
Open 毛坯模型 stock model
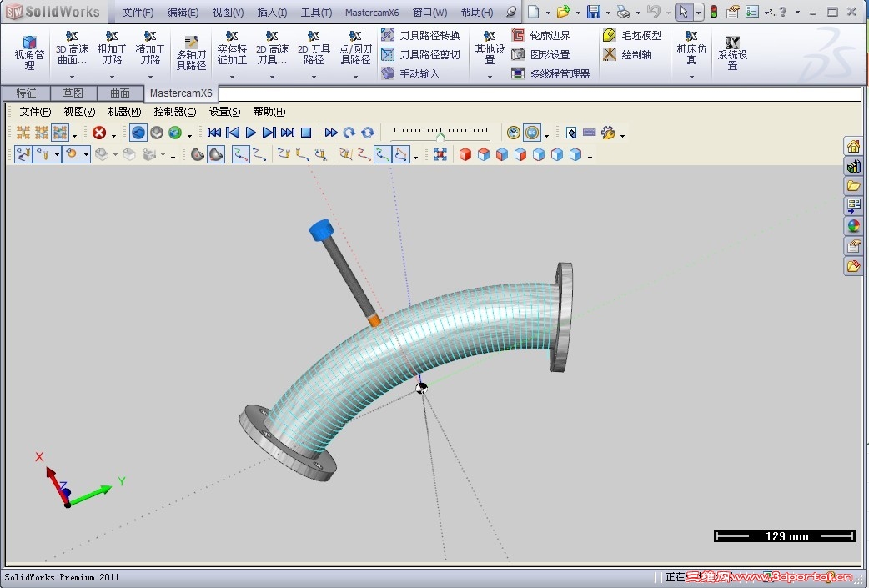click(x=632, y=36)
